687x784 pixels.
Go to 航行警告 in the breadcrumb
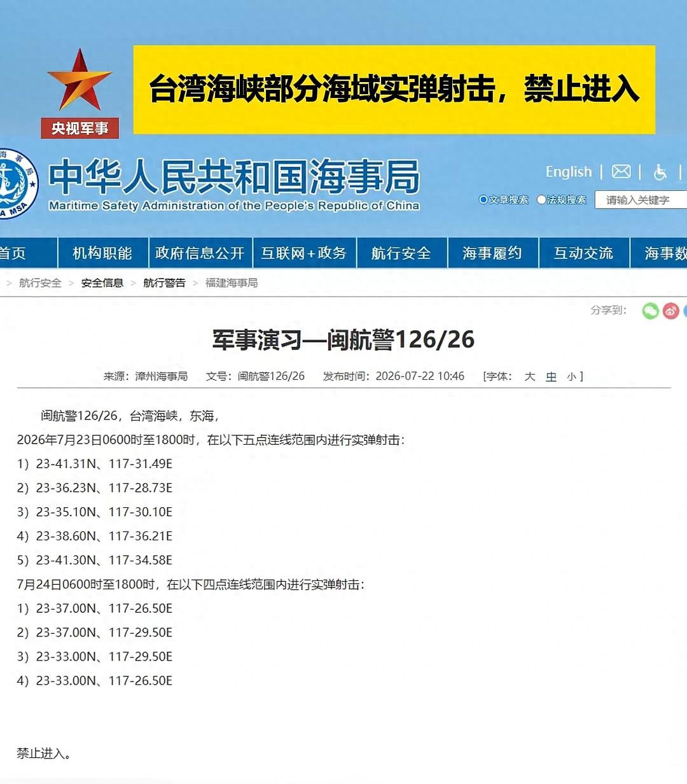[164, 283]
